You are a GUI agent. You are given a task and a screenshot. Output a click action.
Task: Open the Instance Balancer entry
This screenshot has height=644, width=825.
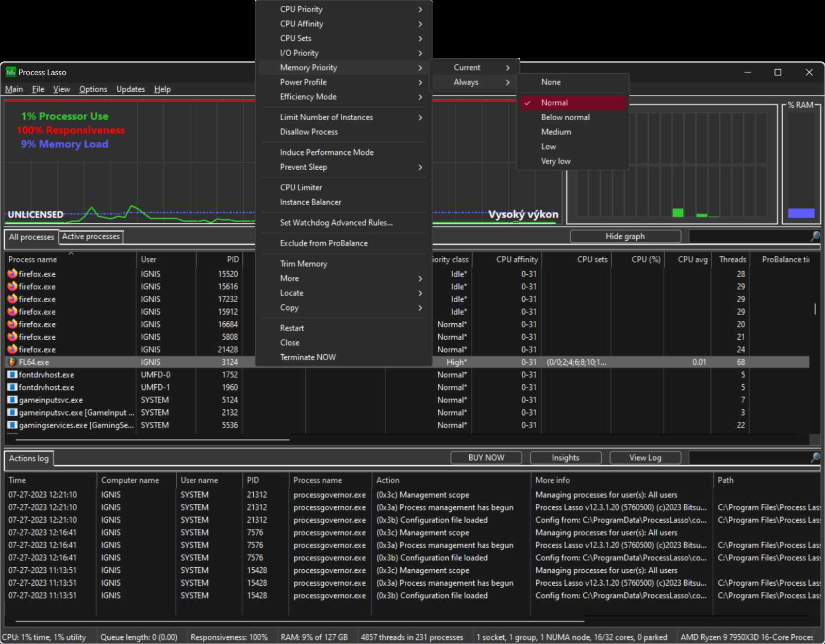click(344, 202)
